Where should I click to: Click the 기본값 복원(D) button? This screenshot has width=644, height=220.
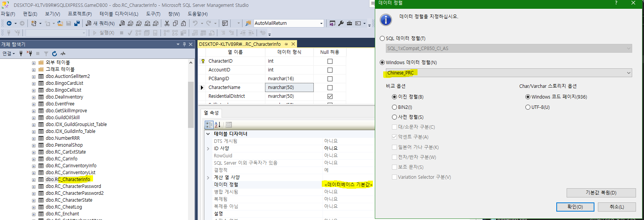(x=601, y=192)
